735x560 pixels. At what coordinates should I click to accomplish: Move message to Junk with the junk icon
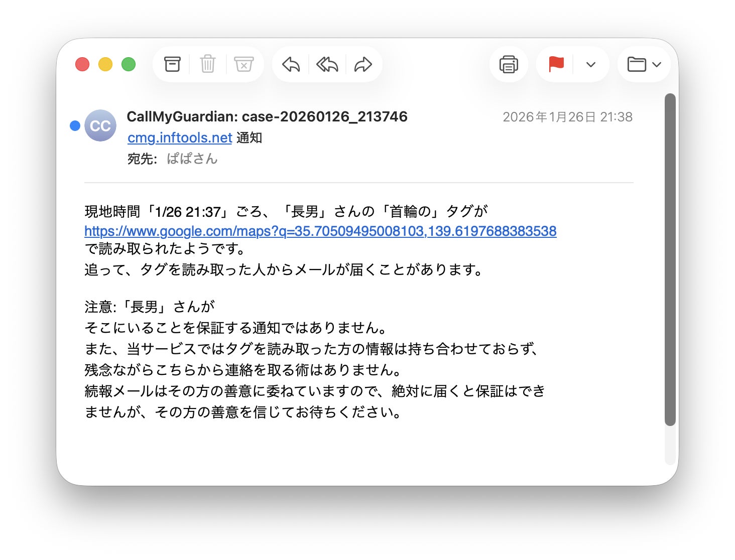point(244,64)
